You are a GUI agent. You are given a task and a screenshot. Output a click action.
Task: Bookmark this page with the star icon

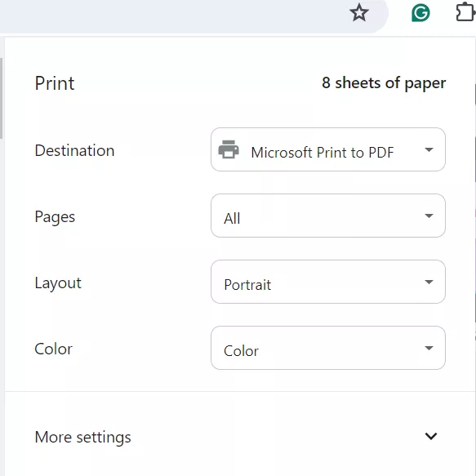pyautogui.click(x=359, y=13)
